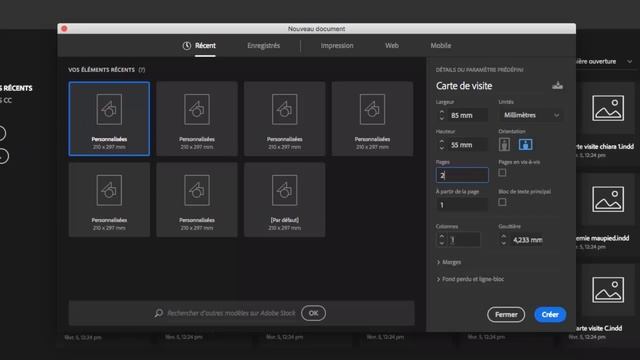Open the carte visite C.indd thumbnail
Image resolution: width=640 pixels, height=360 pixels.
[608, 290]
